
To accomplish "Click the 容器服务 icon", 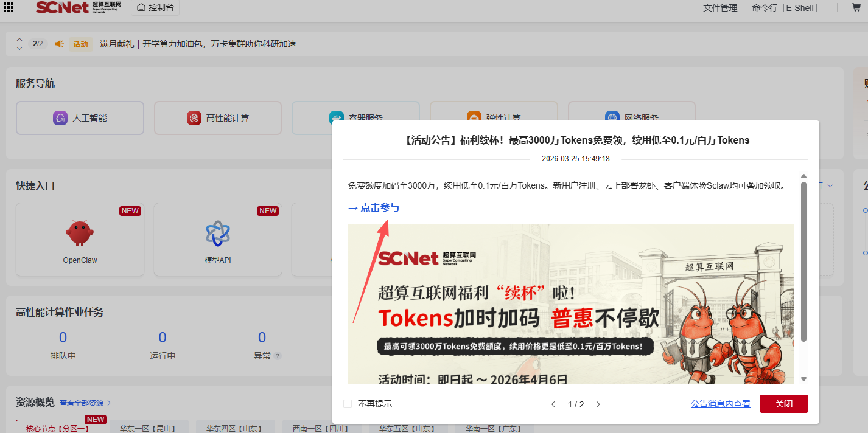I will (335, 116).
